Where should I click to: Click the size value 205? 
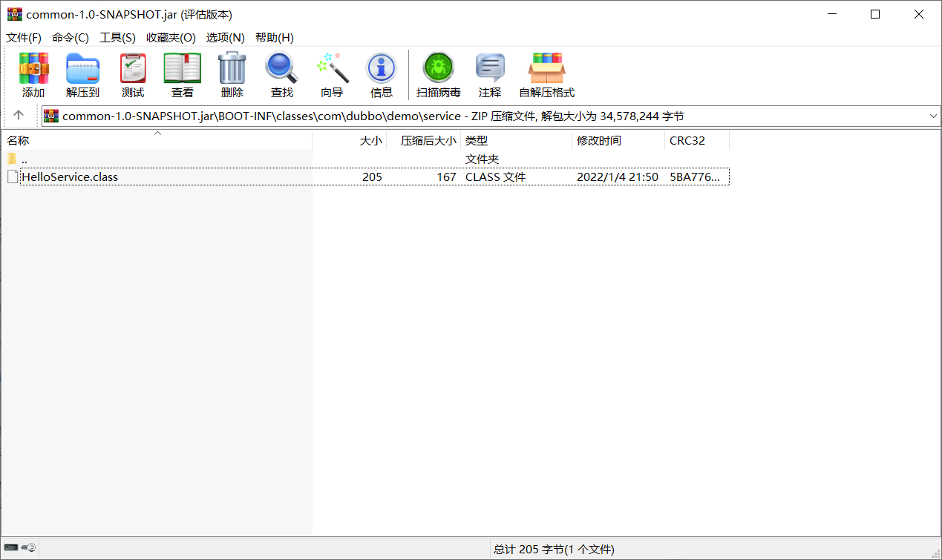coord(372,177)
